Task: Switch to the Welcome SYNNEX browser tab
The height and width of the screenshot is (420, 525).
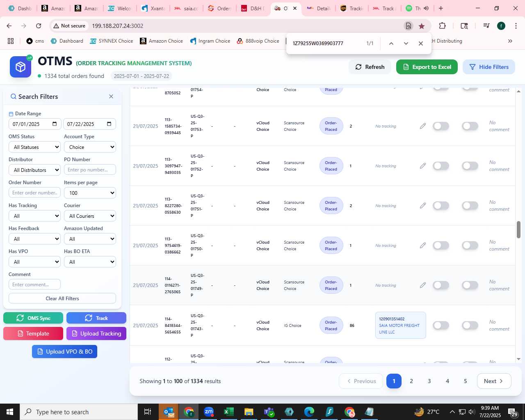Action: (119, 8)
